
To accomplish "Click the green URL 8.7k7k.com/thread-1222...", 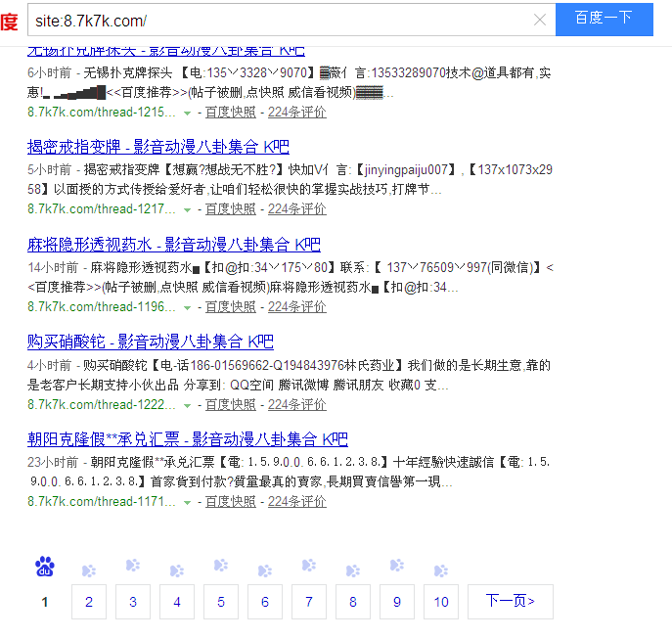I will pos(102,405).
